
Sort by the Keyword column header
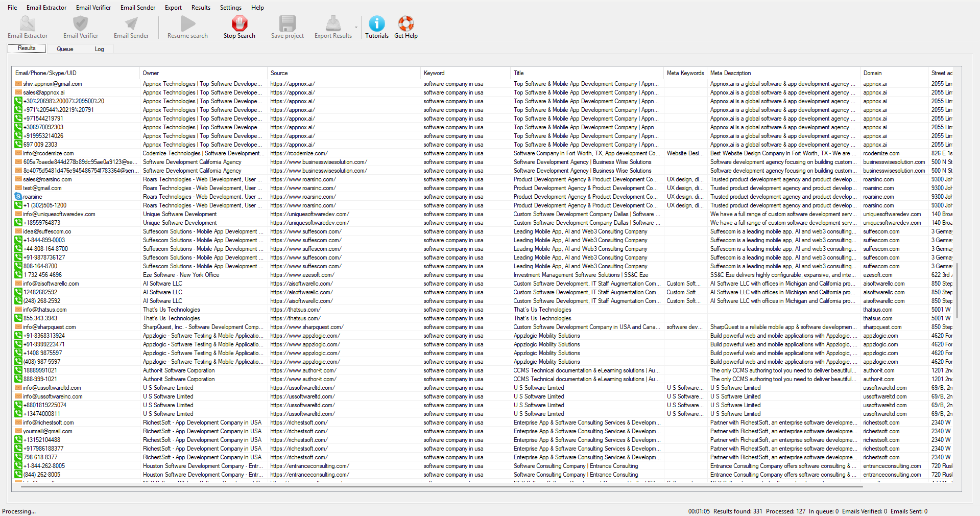tap(465, 73)
